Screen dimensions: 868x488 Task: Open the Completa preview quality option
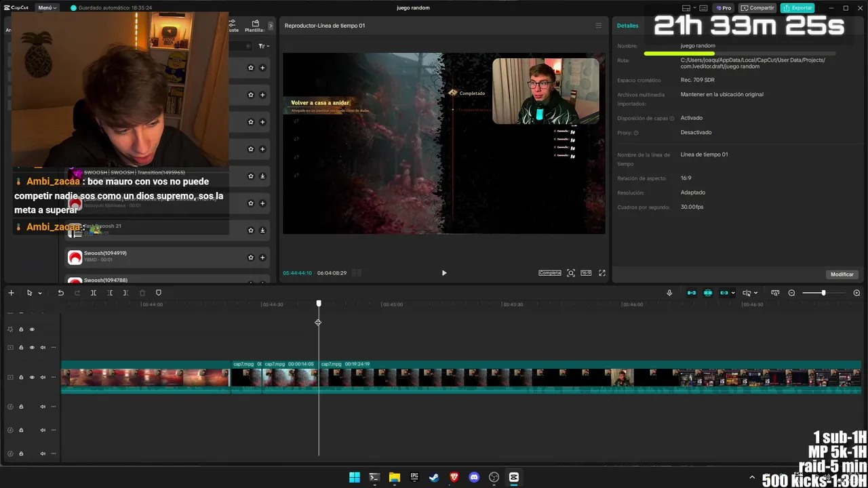(550, 273)
